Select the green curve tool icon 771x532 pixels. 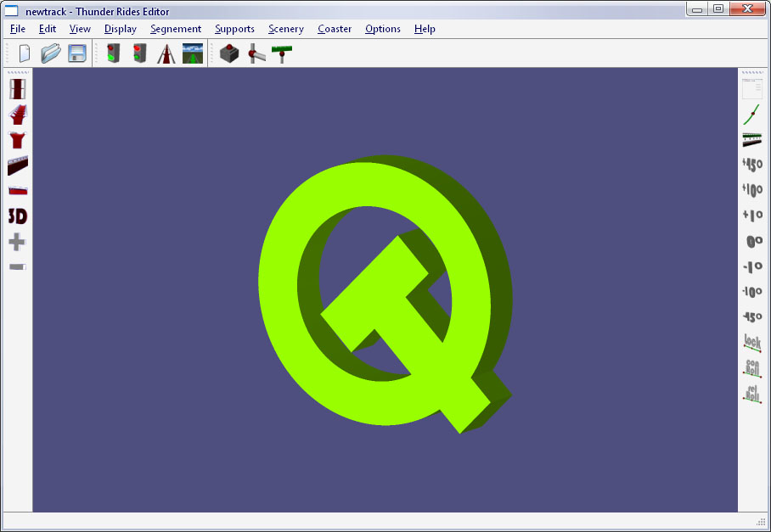coord(752,115)
